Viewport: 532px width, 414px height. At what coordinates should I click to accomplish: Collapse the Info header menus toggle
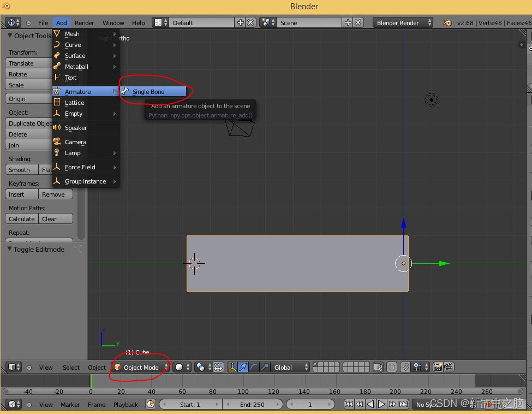[x=28, y=23]
